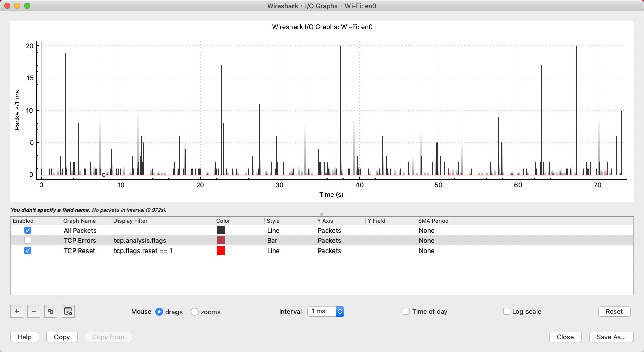Disable the TCP Reset graph checkbox

(28, 250)
